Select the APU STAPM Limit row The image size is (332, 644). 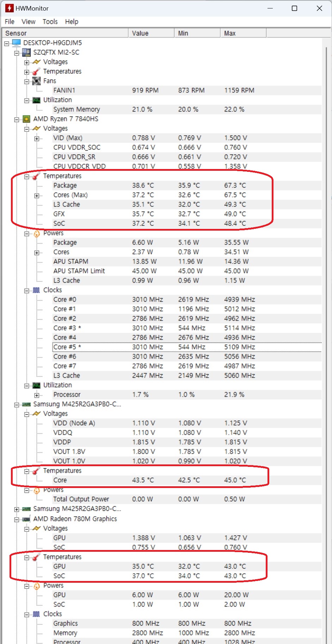tap(187, 271)
